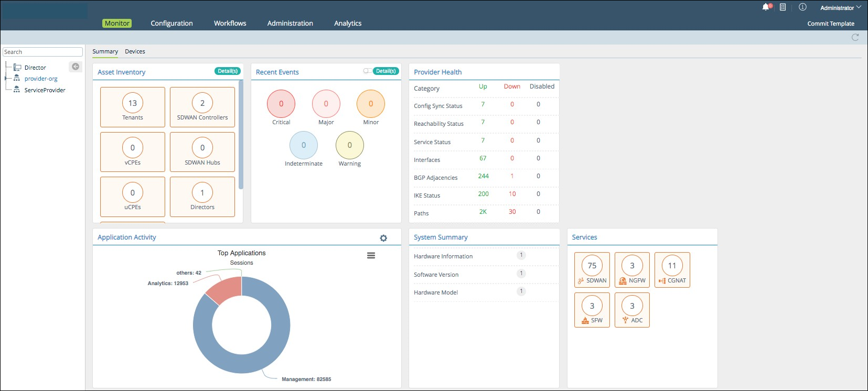Click the refresh icon below Commit Template

855,37
